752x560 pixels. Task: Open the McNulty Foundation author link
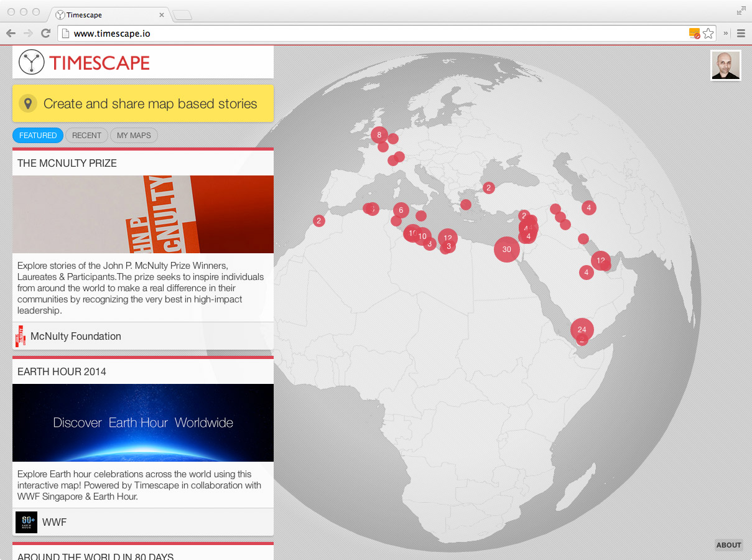click(76, 336)
